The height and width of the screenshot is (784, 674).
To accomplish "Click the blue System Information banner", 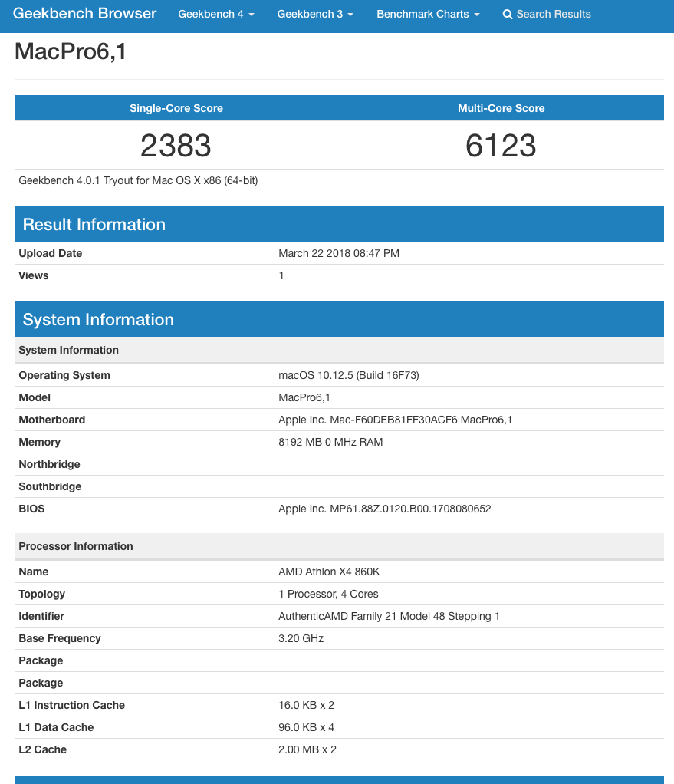I will (339, 319).
